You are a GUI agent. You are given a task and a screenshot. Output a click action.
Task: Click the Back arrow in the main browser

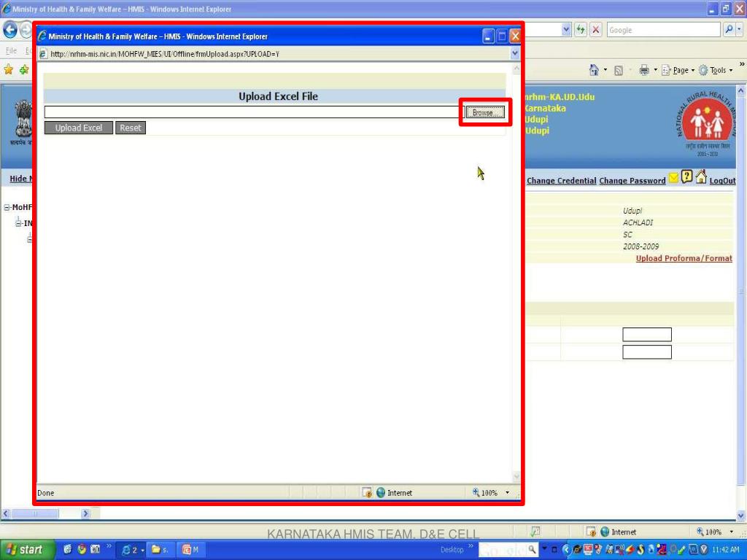pos(10,30)
